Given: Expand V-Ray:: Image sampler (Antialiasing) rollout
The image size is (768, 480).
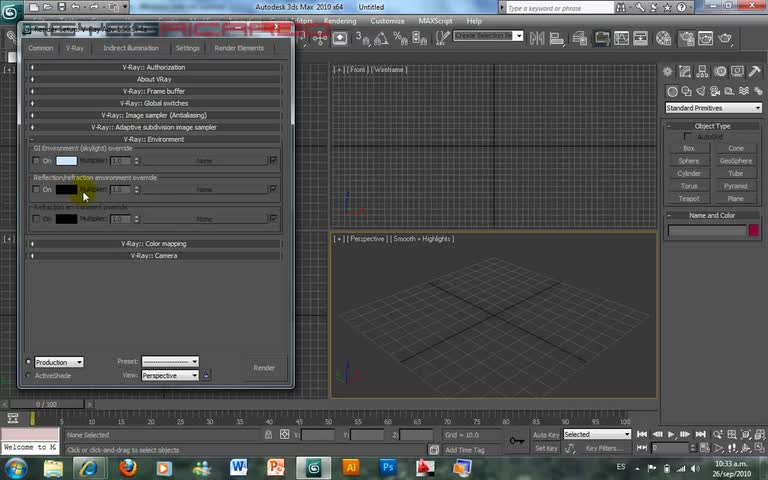Looking at the screenshot, I should coord(154,115).
